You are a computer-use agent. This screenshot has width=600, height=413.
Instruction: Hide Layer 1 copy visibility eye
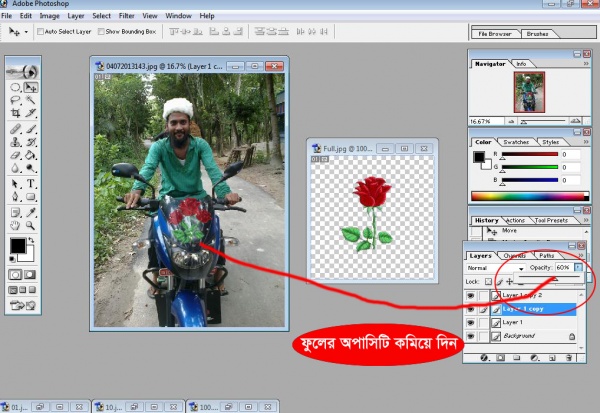(470, 309)
